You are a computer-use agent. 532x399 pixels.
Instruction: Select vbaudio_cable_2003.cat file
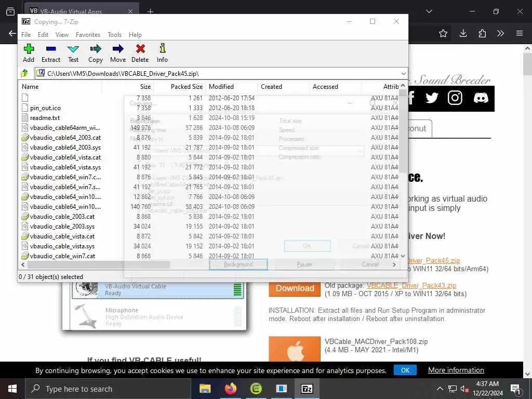click(62, 217)
